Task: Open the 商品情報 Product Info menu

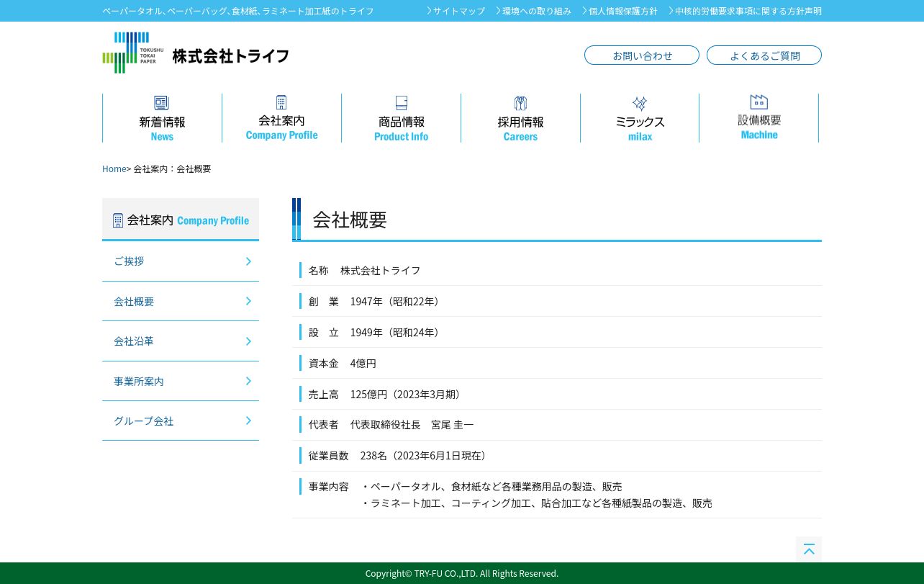Action: tap(402, 118)
